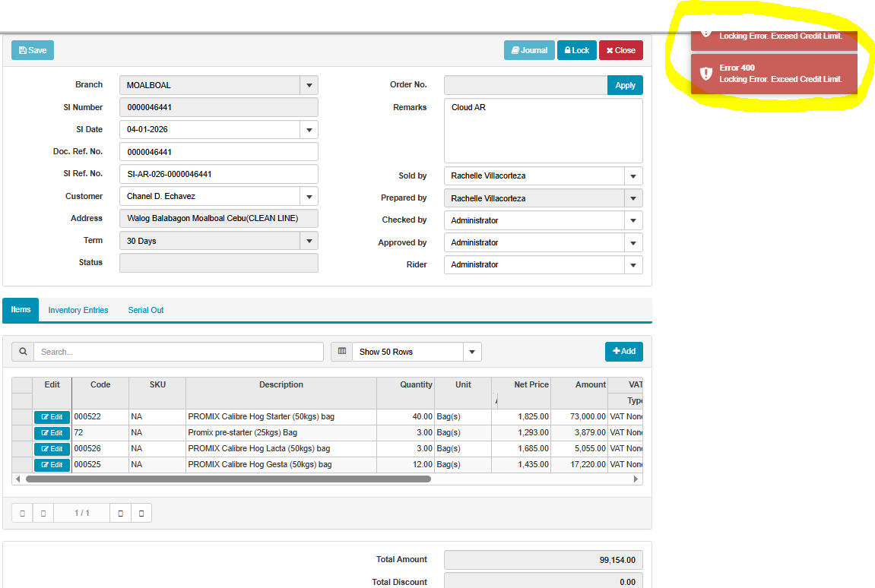
Task: Switch to the Serial Out tab
Action: pos(146,310)
